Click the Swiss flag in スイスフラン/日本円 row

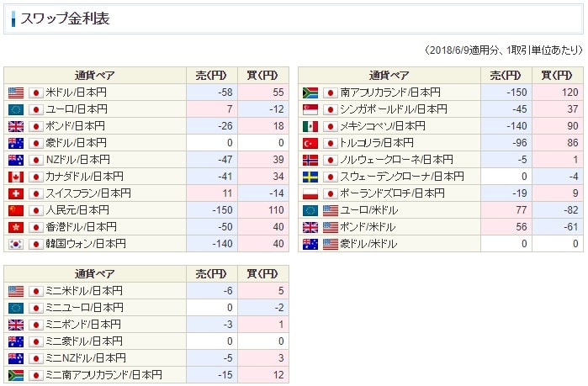(x=16, y=193)
